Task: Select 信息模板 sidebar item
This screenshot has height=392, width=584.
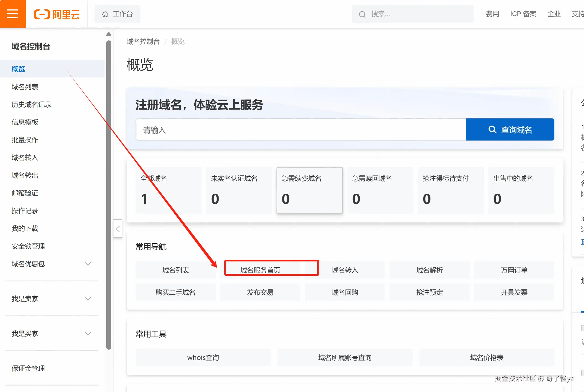Action: tap(25, 122)
